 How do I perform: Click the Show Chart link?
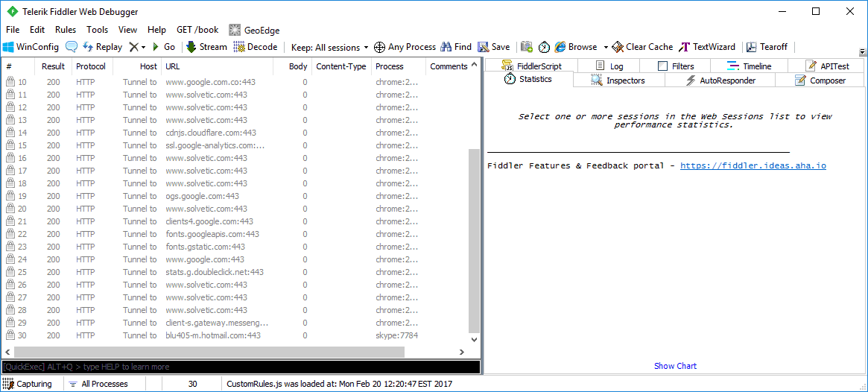675,366
